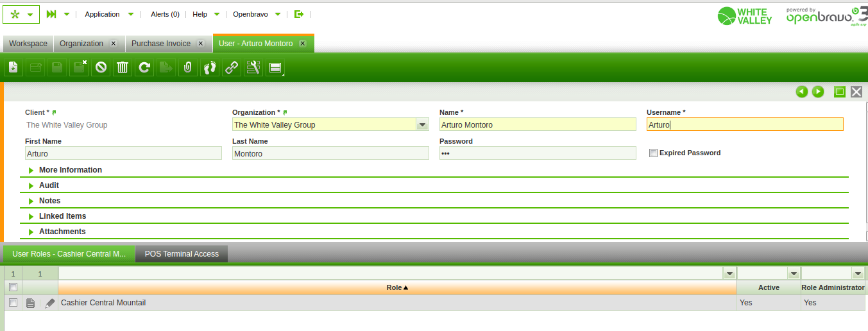Delete record using the trash icon
The width and height of the screenshot is (868, 331).
[x=123, y=67]
